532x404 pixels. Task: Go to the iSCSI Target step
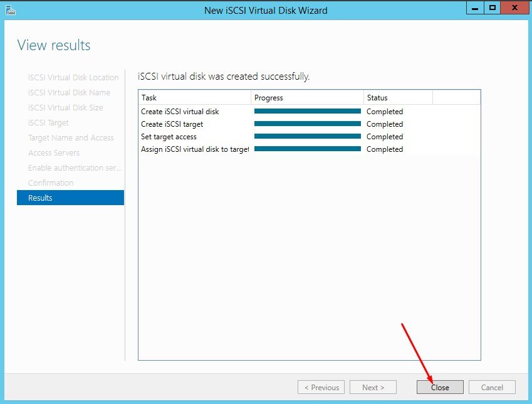[x=48, y=122]
